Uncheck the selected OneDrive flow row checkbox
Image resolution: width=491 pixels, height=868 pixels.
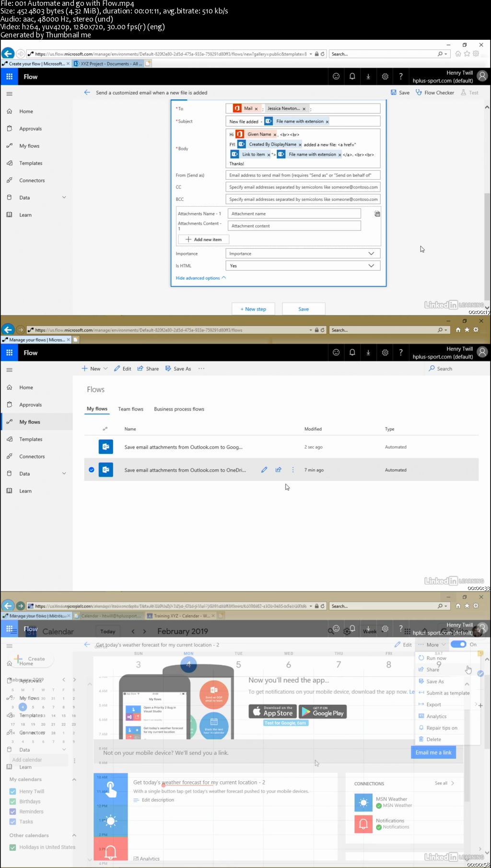pyautogui.click(x=91, y=470)
